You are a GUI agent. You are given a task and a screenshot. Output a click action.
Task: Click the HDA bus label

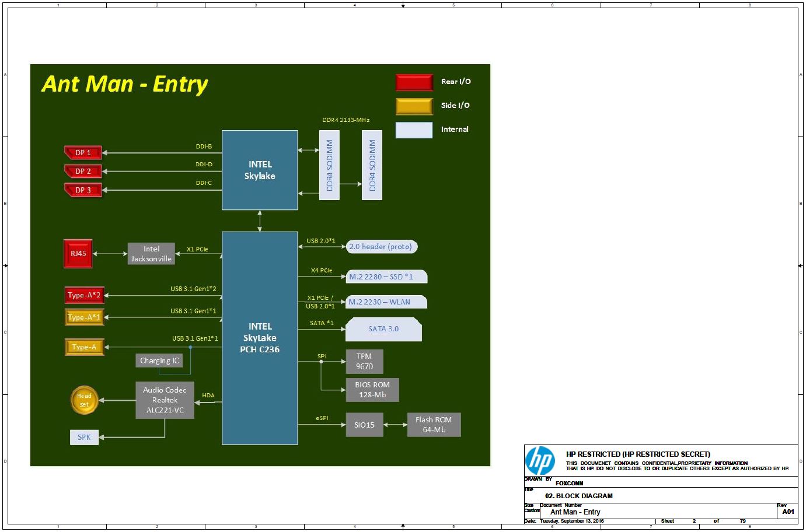click(x=208, y=395)
